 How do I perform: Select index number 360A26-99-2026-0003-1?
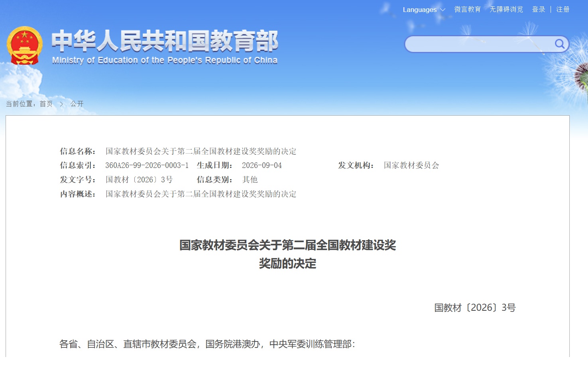147,165
